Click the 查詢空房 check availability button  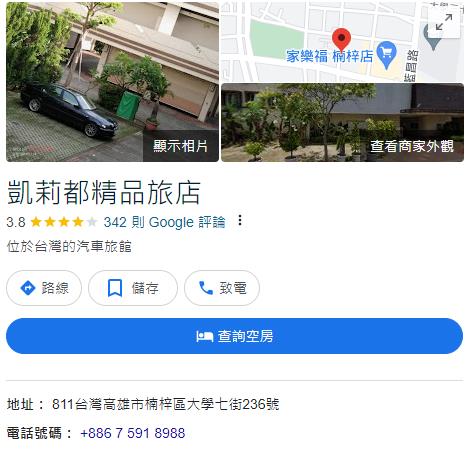234,336
